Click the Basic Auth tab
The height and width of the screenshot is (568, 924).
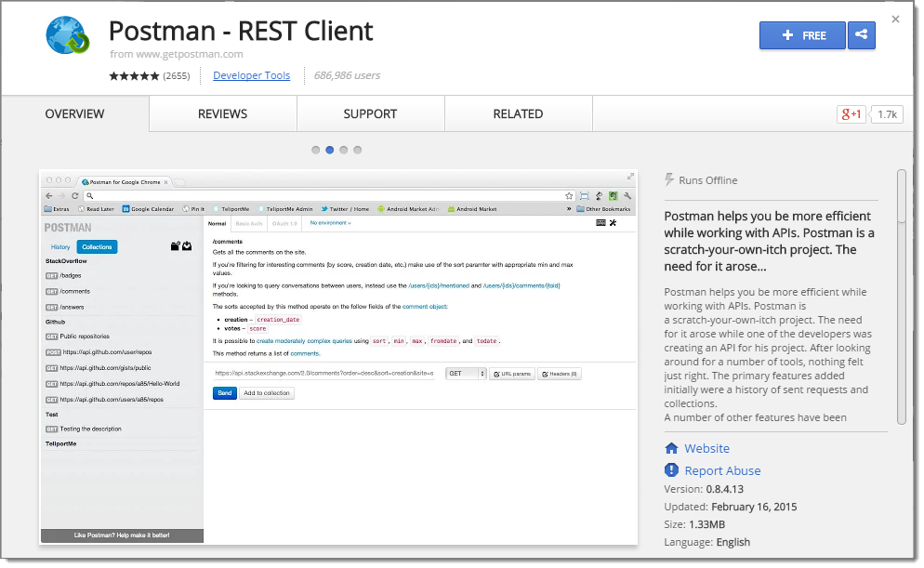tap(249, 224)
